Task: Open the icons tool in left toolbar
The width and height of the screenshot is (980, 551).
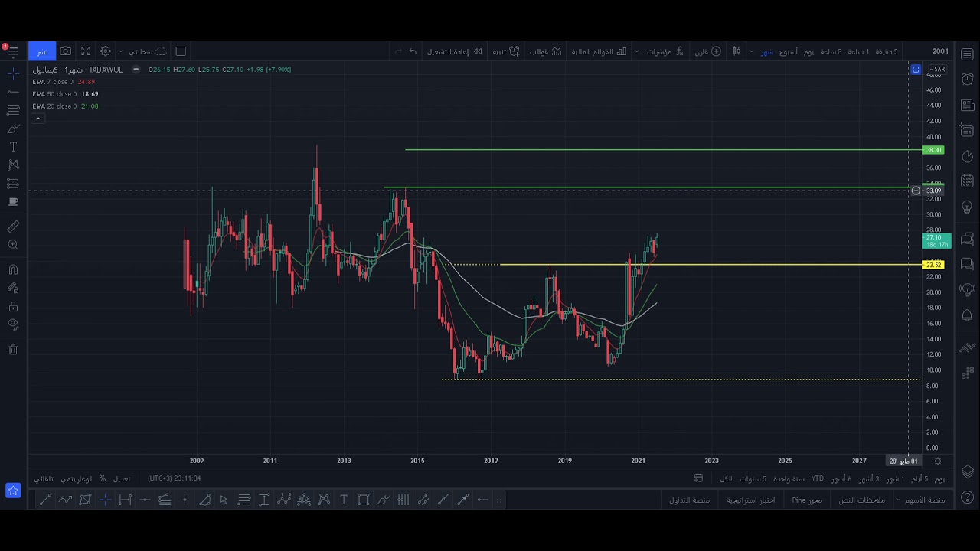Action: point(13,201)
